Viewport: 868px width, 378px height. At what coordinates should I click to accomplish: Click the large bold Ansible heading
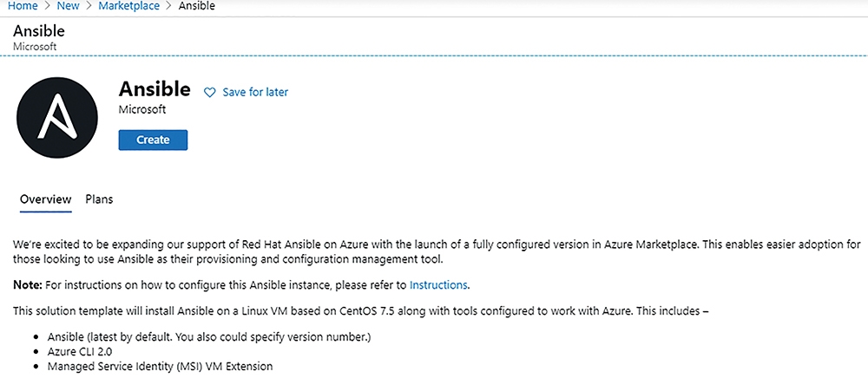coord(155,89)
